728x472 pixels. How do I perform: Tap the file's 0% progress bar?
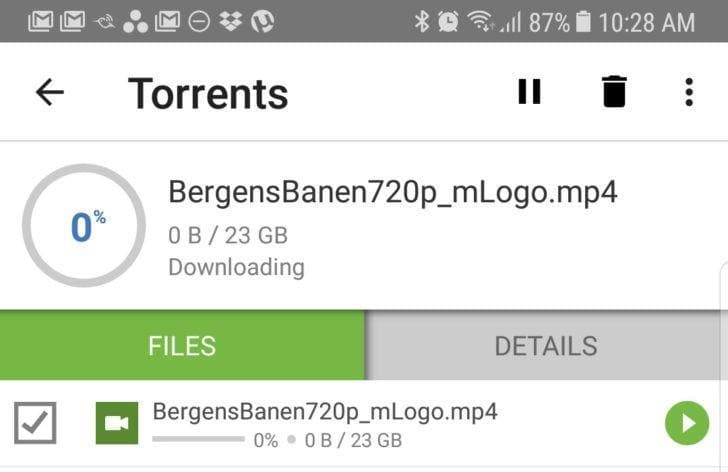tap(198, 439)
